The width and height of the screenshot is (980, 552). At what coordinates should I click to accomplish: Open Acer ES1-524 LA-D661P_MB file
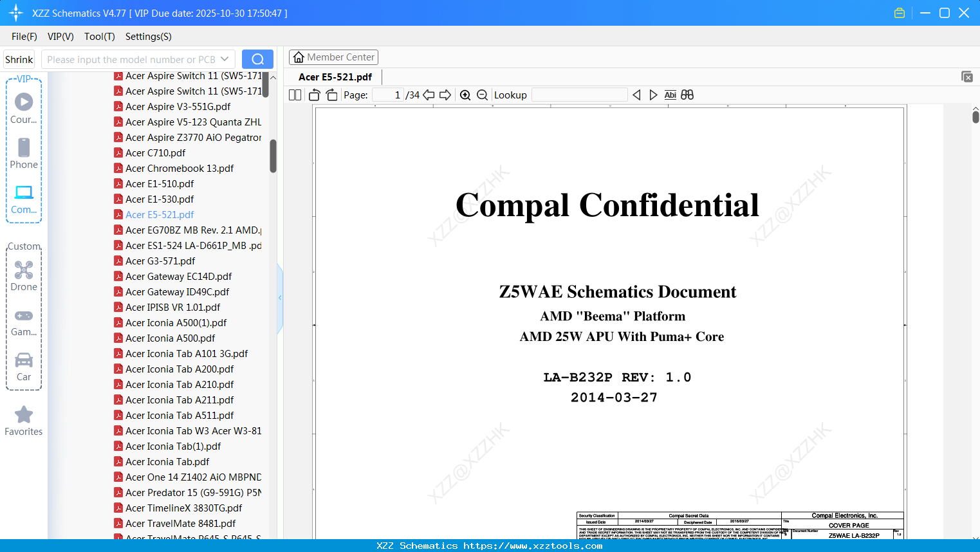tap(188, 246)
